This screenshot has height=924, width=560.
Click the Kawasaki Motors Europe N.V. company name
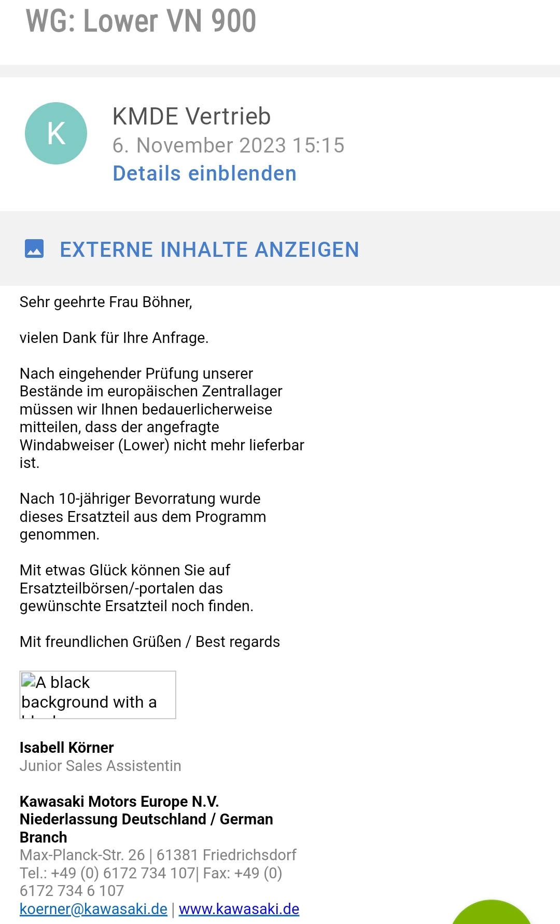click(x=119, y=802)
